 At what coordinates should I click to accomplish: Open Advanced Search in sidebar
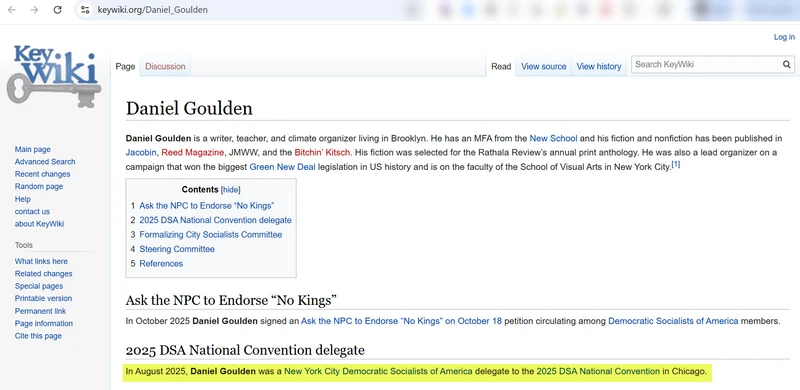pos(45,162)
